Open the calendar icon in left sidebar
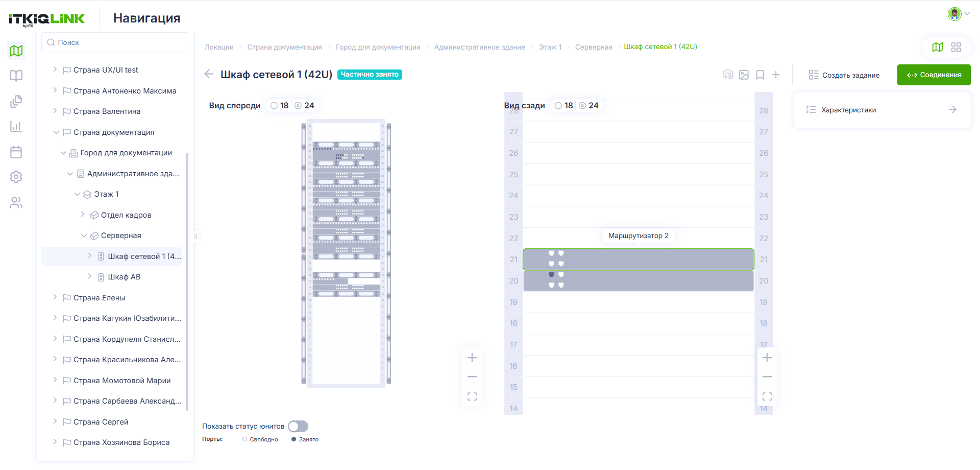Screen dimensions: 980x470 point(16,152)
